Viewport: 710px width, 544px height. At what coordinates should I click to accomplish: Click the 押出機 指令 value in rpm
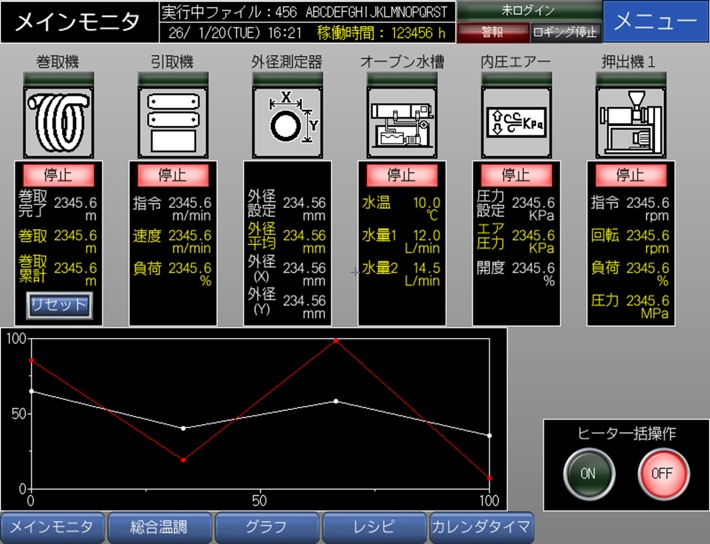pyautogui.click(x=648, y=208)
